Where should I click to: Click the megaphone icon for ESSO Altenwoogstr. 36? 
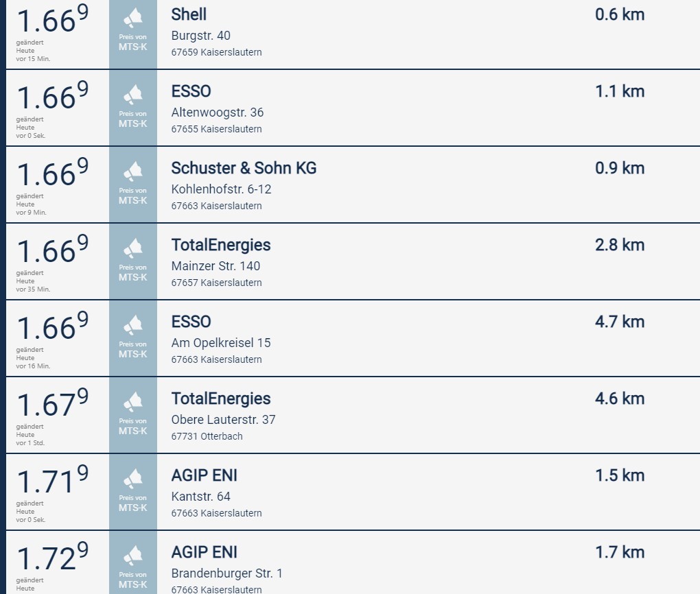pos(132,95)
